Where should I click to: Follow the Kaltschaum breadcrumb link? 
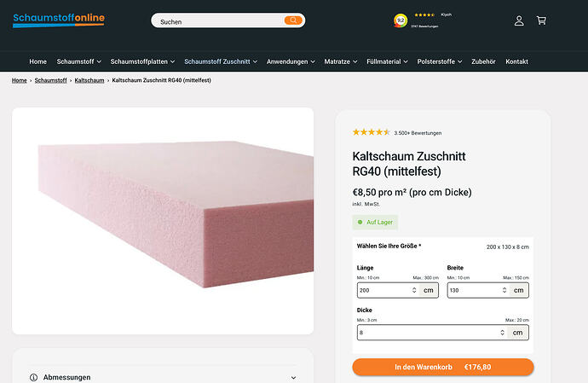click(x=89, y=80)
